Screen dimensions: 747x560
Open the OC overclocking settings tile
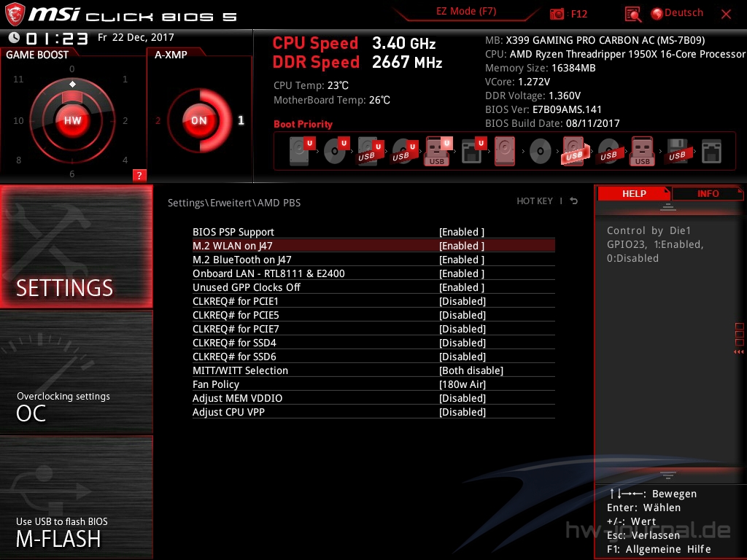(76, 373)
